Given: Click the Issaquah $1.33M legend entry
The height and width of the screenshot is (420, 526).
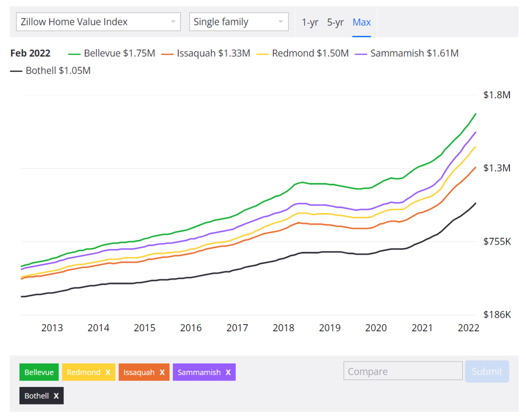Looking at the screenshot, I should point(206,54).
